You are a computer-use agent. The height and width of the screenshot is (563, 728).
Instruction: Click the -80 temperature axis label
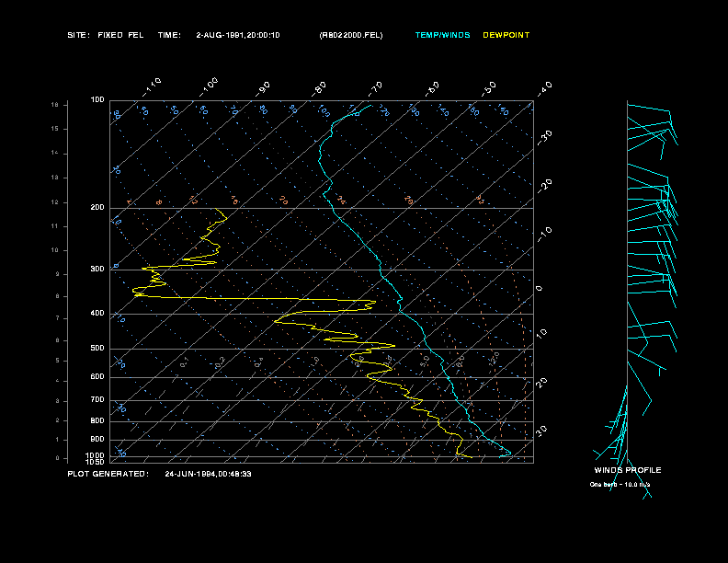(319, 89)
